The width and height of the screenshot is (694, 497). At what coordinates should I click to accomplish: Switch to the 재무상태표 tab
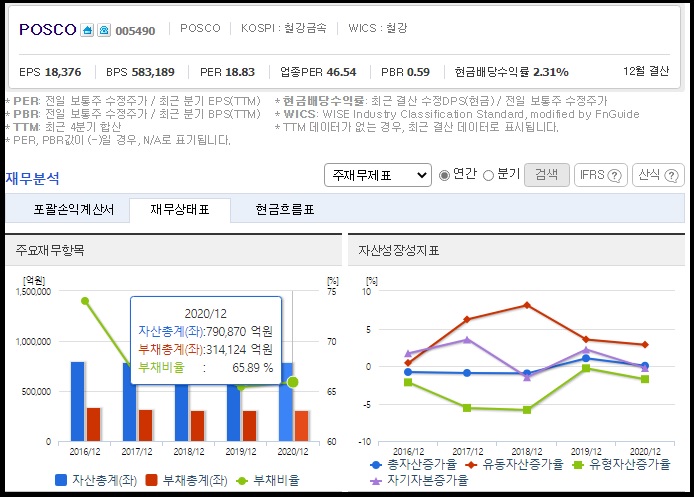(180, 209)
